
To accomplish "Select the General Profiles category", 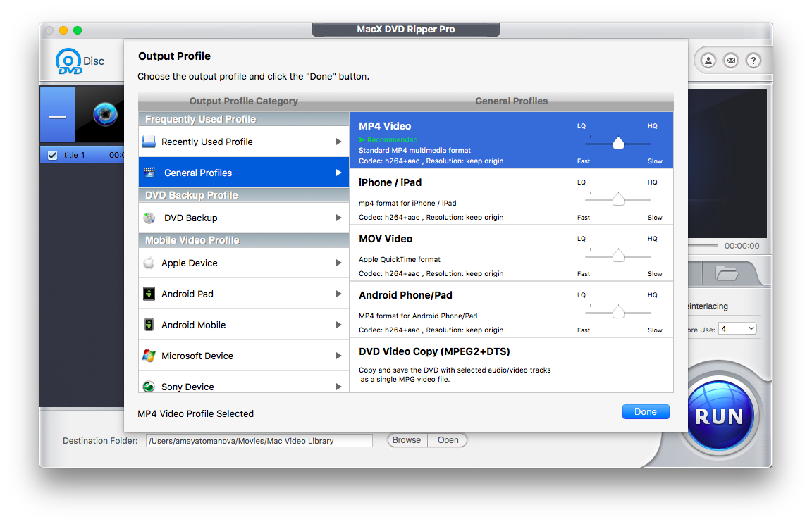I will (x=244, y=173).
